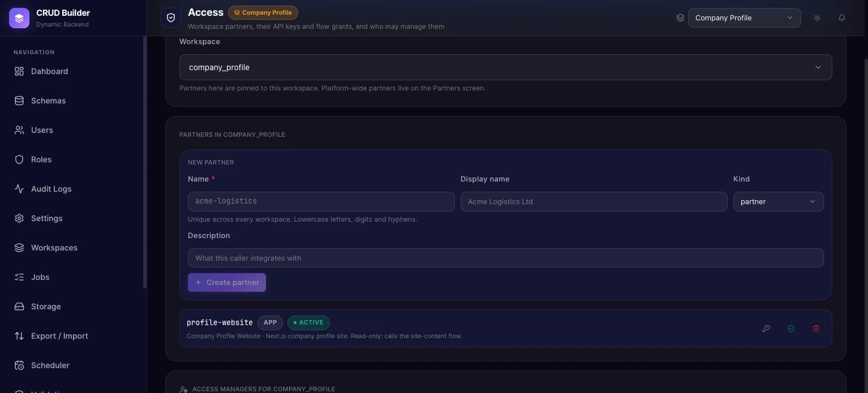Image resolution: width=868 pixels, height=393 pixels.
Task: Click the Schemas database icon
Action: pyautogui.click(x=19, y=101)
